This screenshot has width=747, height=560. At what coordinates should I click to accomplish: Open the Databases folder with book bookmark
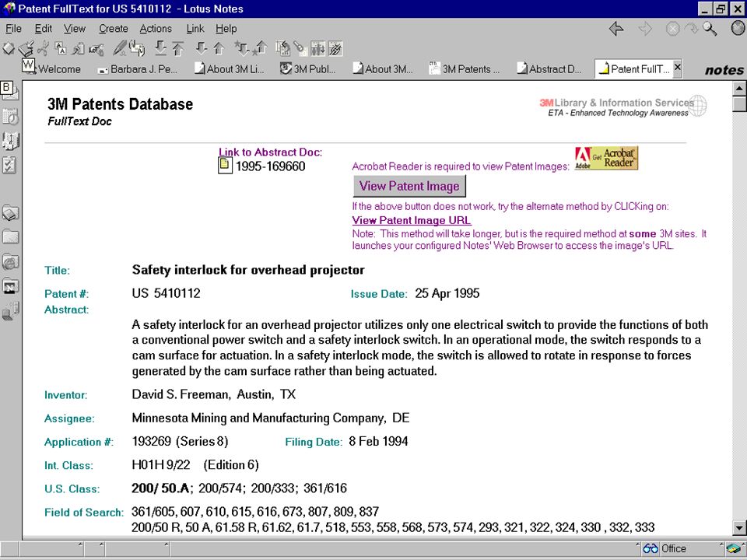(10, 213)
